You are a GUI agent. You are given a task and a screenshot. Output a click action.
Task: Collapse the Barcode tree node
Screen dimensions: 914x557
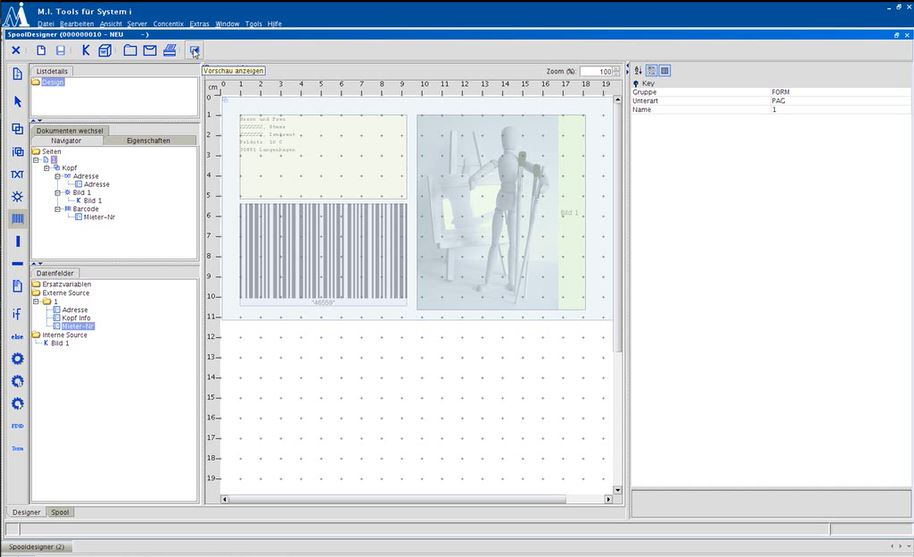tap(57, 209)
